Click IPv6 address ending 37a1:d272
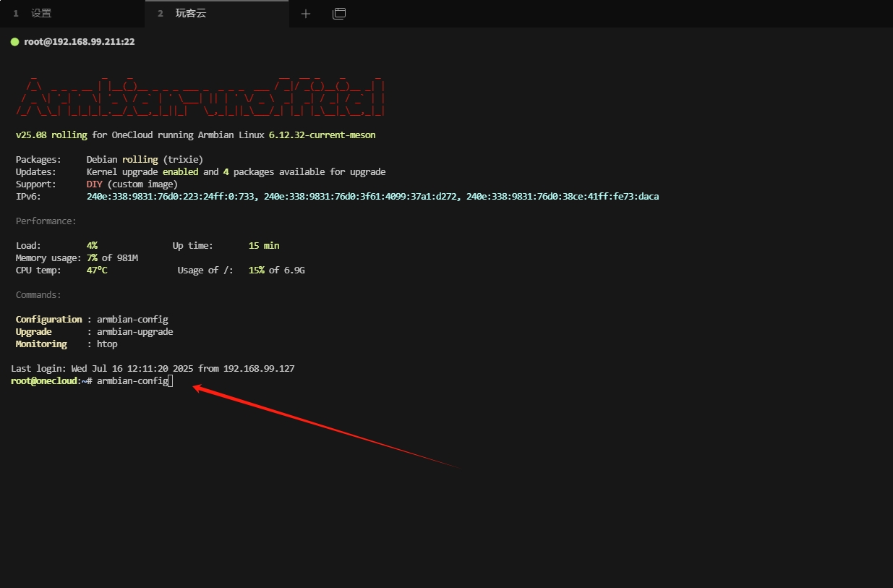893x588 pixels. [x=360, y=196]
